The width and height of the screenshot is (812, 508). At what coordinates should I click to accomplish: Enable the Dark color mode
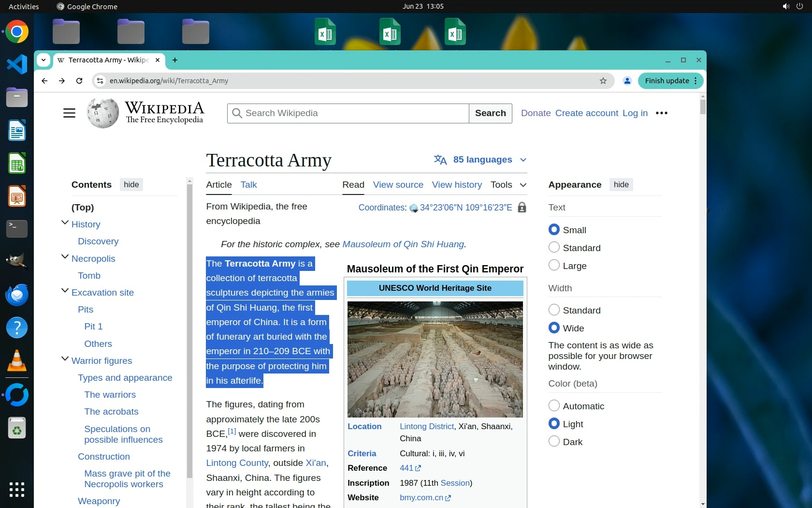(x=554, y=442)
